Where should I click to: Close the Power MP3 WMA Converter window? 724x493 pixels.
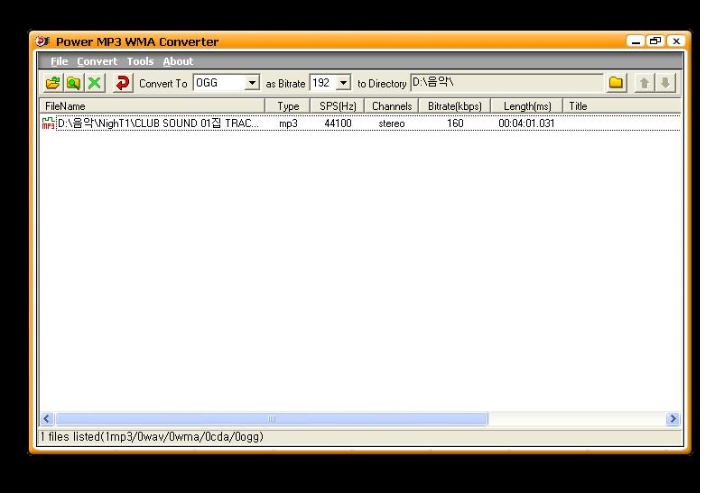[676, 41]
